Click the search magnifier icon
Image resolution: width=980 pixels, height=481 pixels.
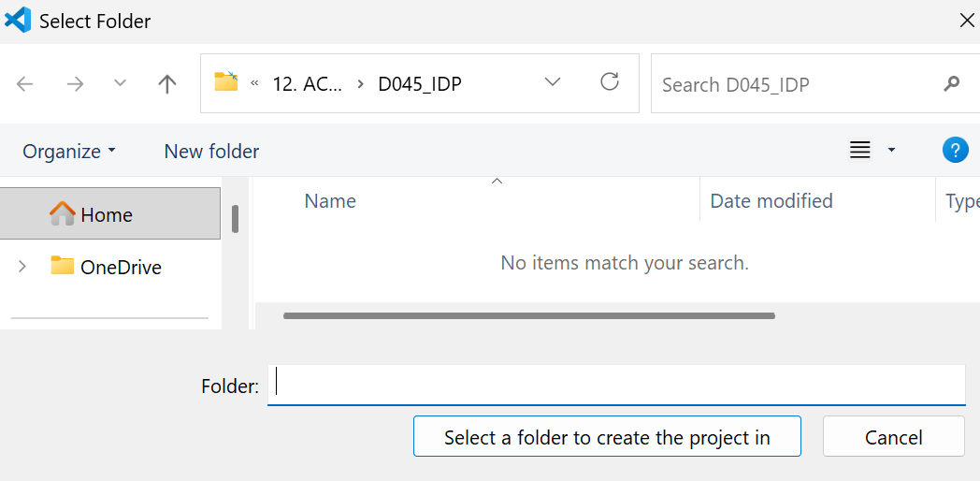click(951, 83)
